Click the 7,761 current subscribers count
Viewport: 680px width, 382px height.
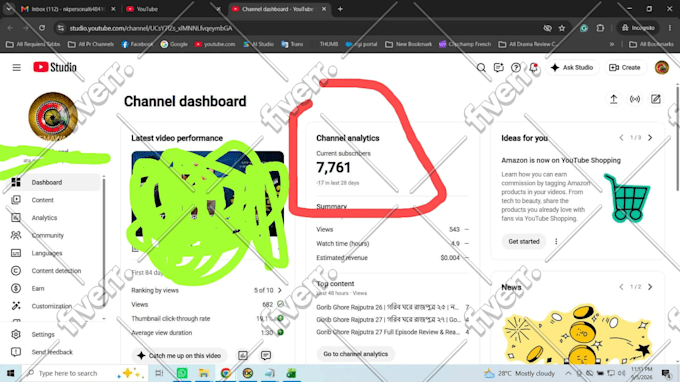(333, 167)
